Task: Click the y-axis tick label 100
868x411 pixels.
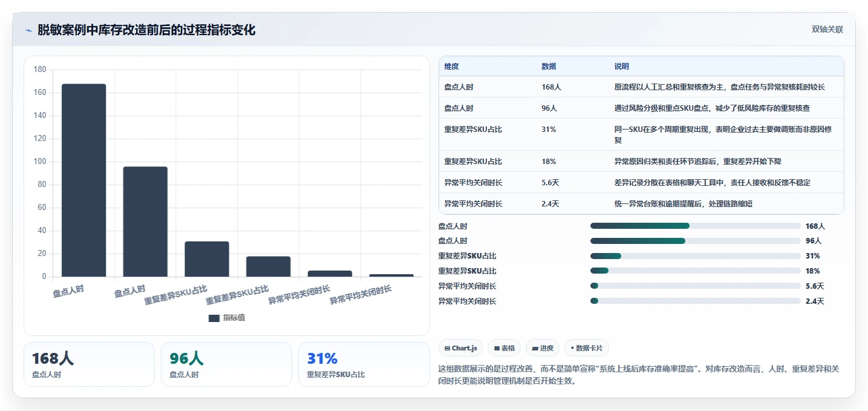Action: click(x=40, y=162)
